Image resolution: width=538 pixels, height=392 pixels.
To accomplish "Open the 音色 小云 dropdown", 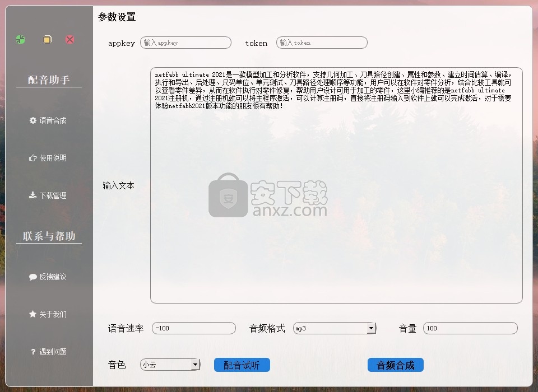I will point(170,364).
